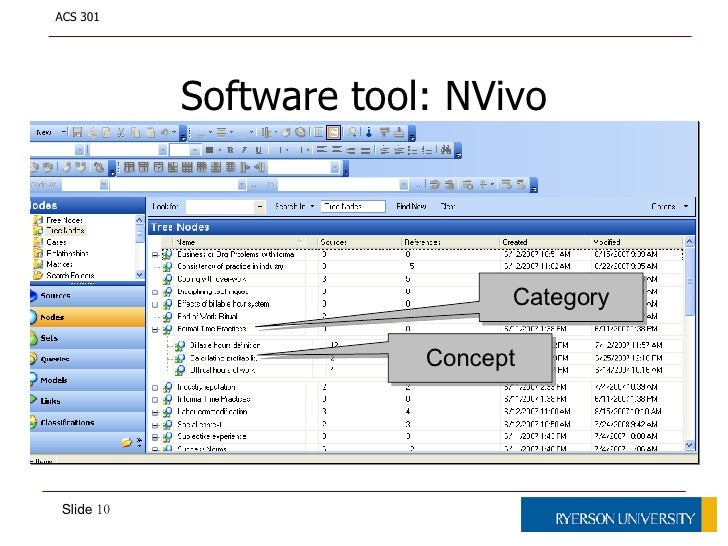Click the Free Nodes folder icon

38,220
